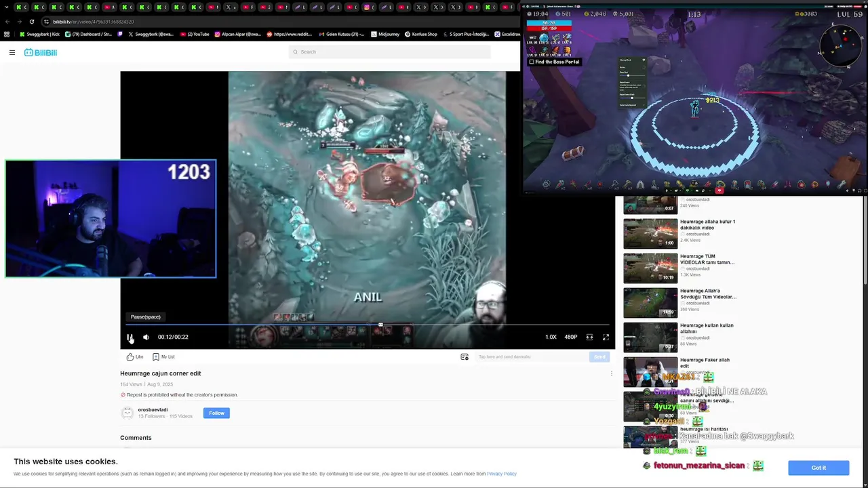This screenshot has height=488, width=868.
Task: Open the Twitch icon bookmark
Action: click(119, 34)
